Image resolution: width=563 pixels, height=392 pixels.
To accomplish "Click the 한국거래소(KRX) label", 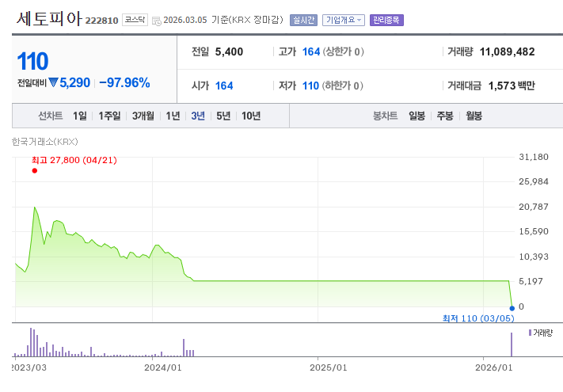I will click(x=45, y=142).
